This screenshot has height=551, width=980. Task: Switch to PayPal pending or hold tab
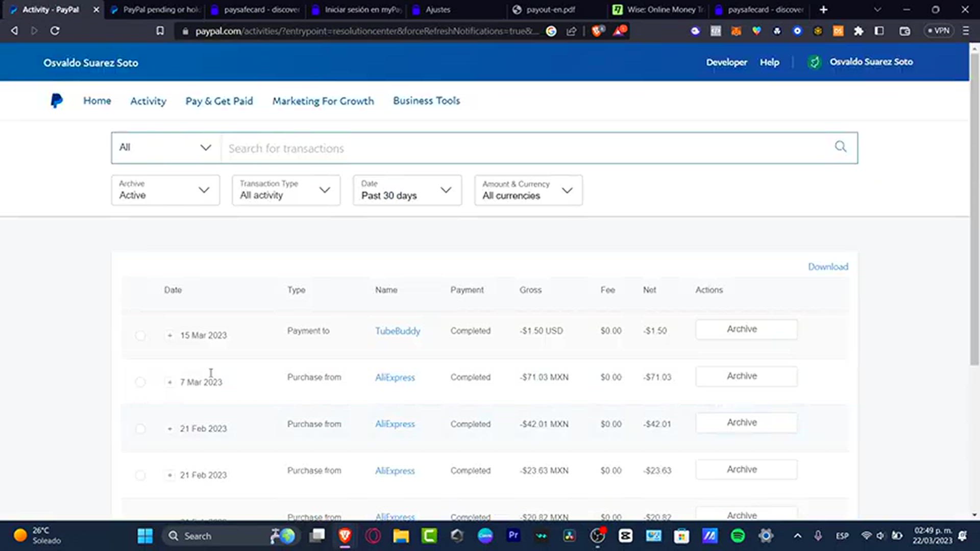coord(155,9)
